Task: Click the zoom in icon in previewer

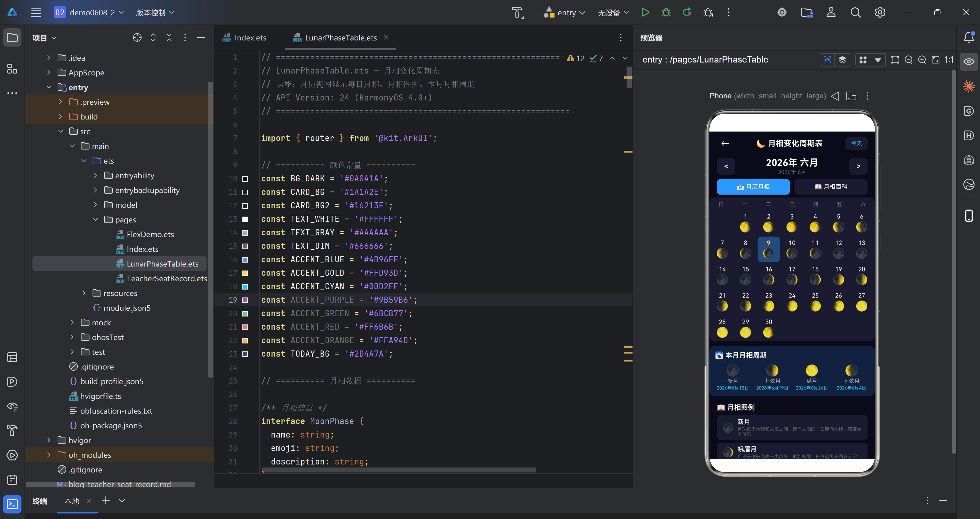Action: [x=922, y=60]
